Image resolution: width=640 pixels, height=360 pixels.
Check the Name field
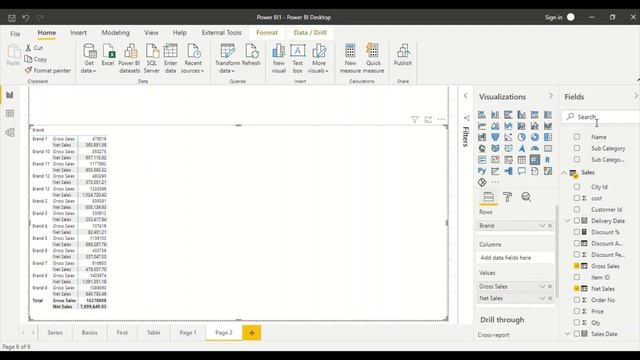tap(577, 137)
